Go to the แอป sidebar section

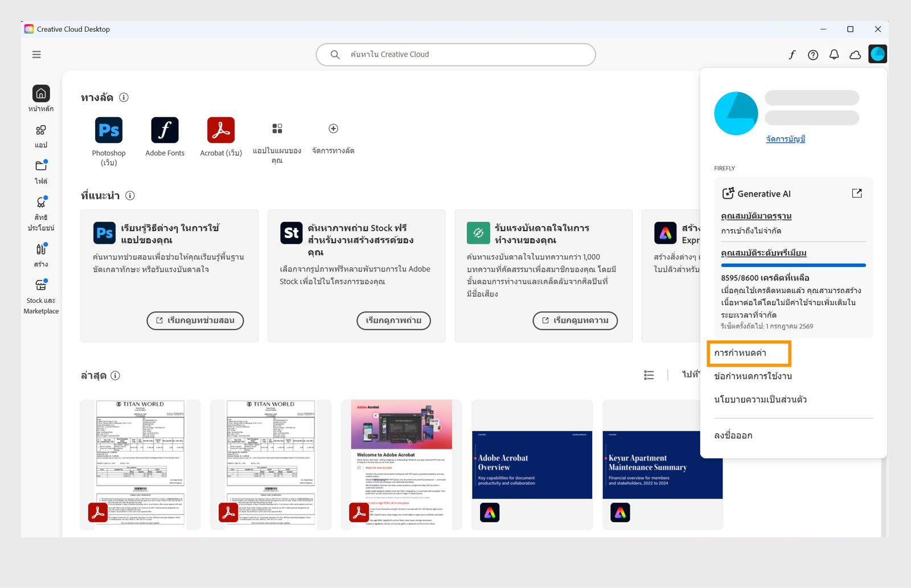(x=41, y=137)
